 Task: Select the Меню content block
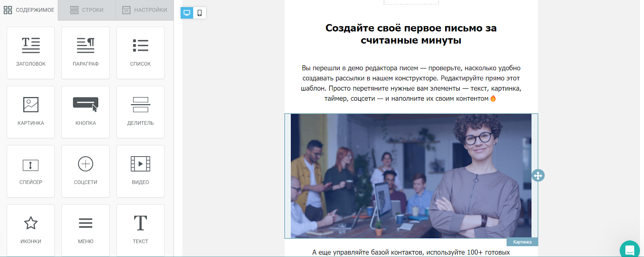coord(85,230)
